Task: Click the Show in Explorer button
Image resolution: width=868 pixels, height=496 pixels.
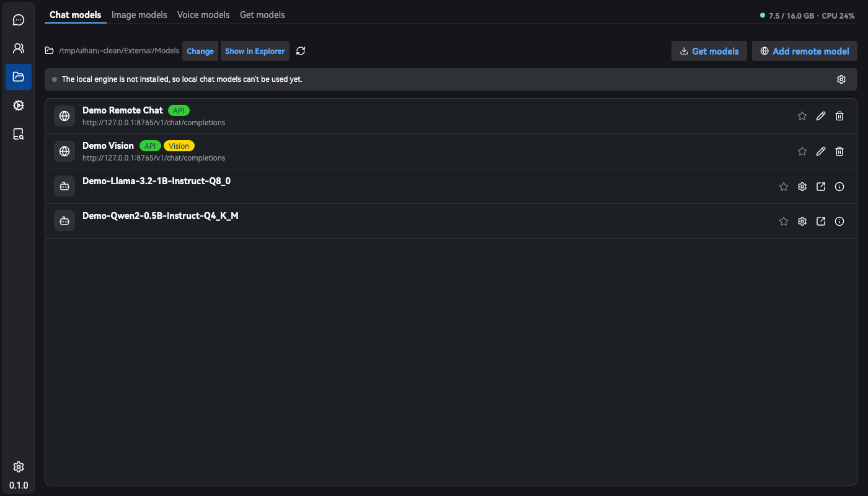Action: [x=255, y=51]
